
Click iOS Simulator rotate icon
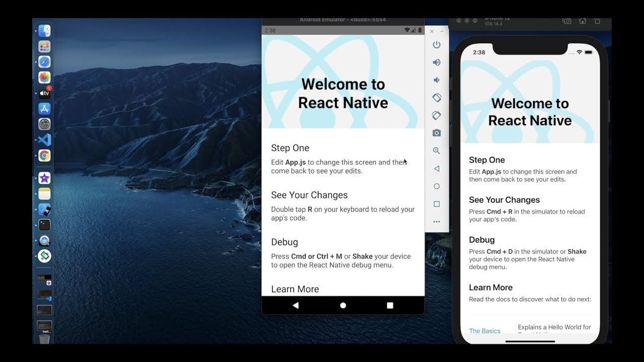(597, 21)
